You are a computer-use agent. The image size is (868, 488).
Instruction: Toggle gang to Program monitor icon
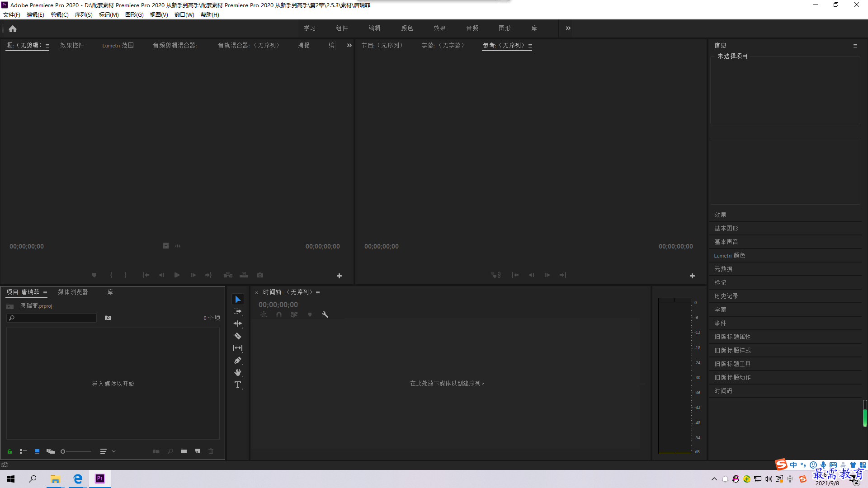[496, 275]
